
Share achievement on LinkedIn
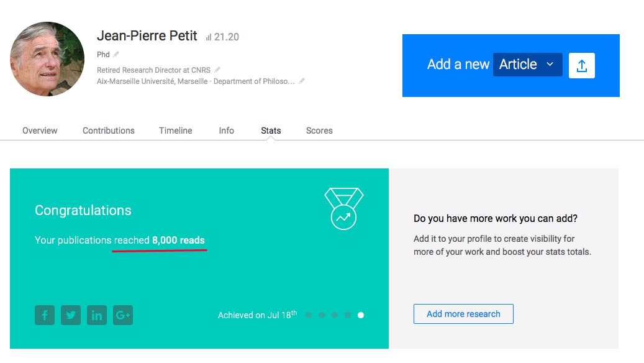pos(97,315)
